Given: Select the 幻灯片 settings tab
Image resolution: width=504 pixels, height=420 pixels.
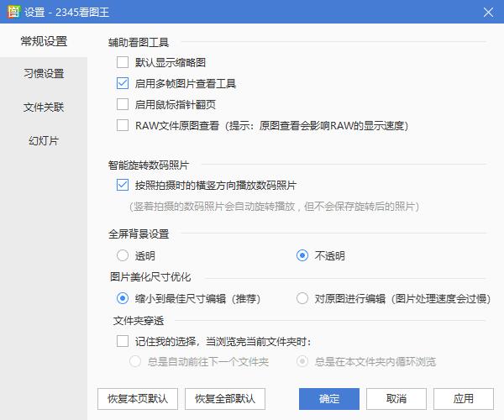Looking at the screenshot, I should [x=44, y=141].
